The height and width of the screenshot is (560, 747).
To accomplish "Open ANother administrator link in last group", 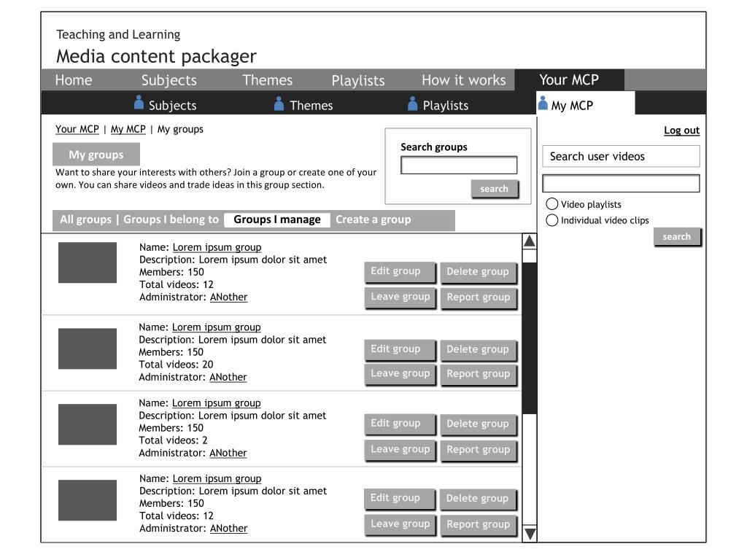I will click(x=228, y=528).
